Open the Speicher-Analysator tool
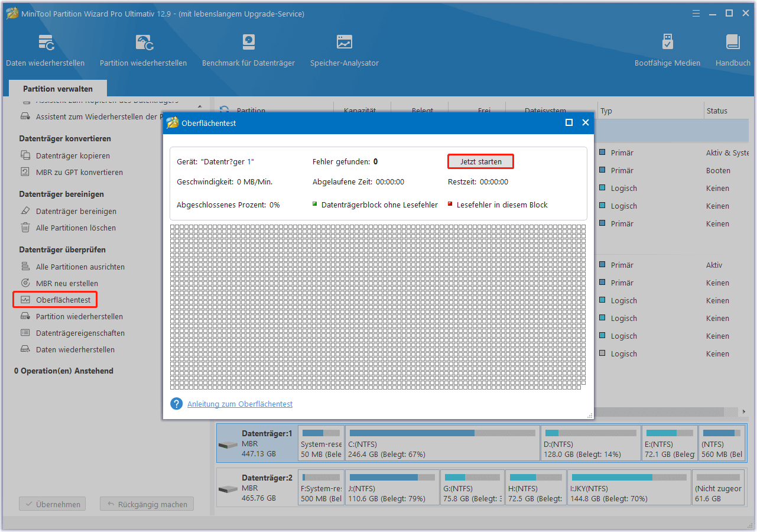 point(345,50)
